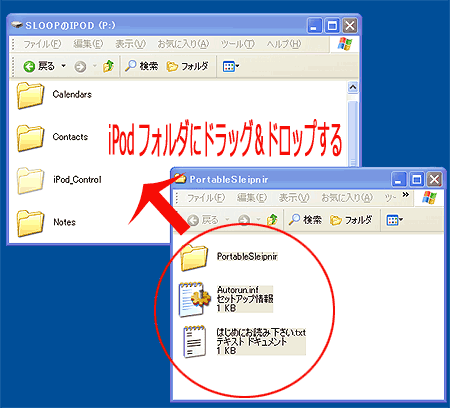Open the Calendars folder icon
450x408 pixels.
point(30,96)
